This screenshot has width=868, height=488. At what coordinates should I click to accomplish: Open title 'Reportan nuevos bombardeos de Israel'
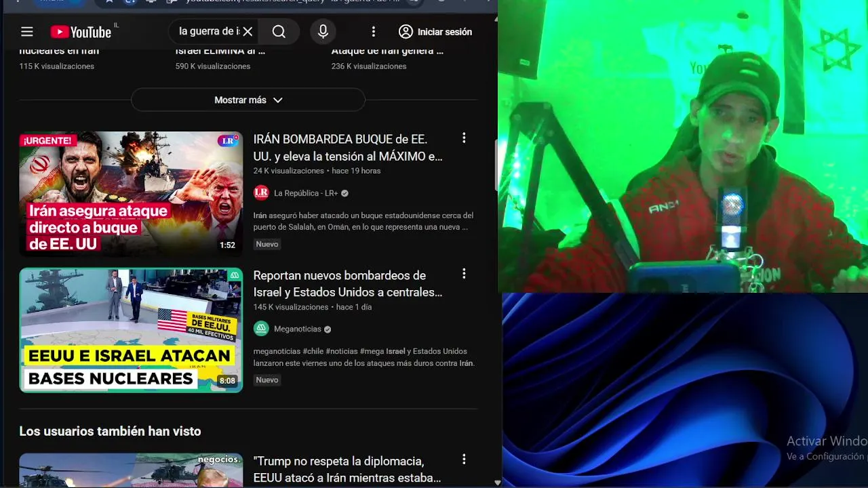[x=348, y=284]
